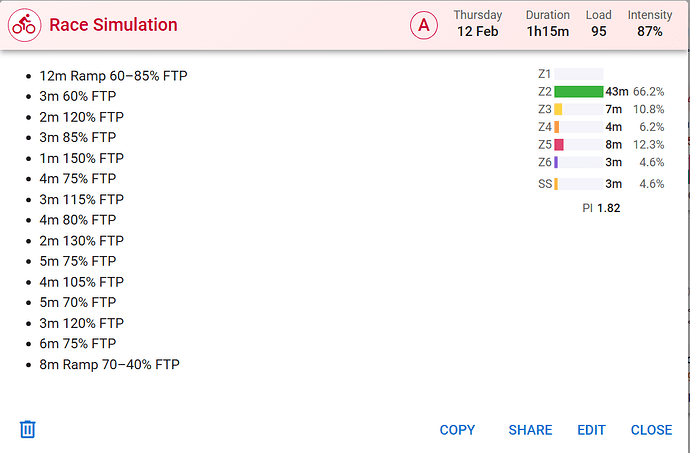Click the empty Z1 zone bar
690x453 pixels.
(578, 74)
